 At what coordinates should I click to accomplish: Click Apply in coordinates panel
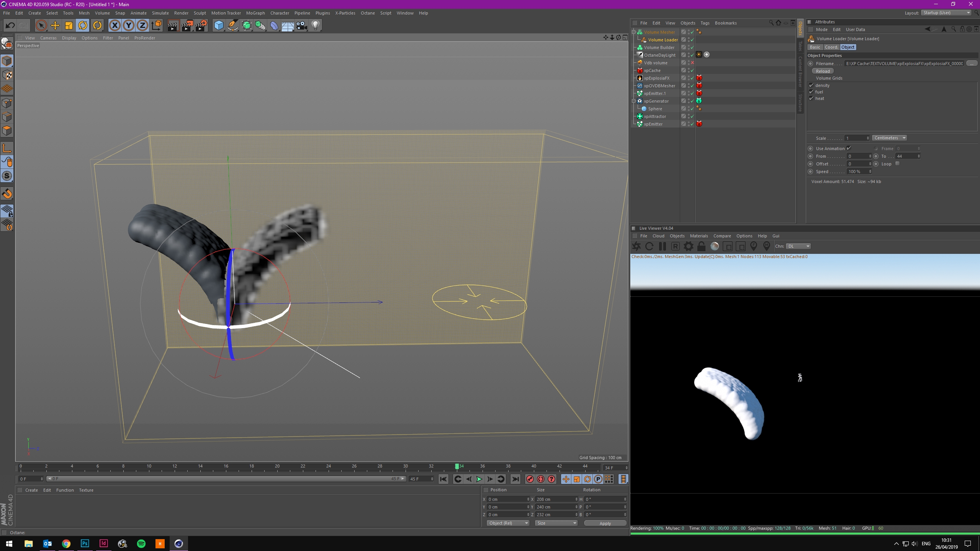(605, 523)
